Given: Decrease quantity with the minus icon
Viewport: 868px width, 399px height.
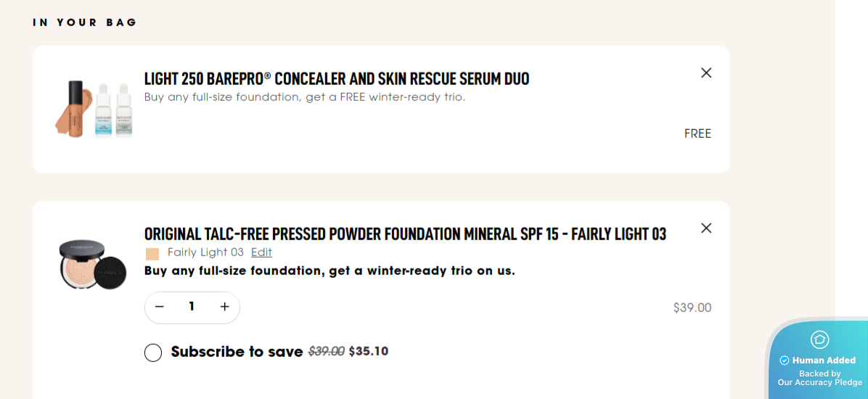Looking at the screenshot, I should point(160,307).
